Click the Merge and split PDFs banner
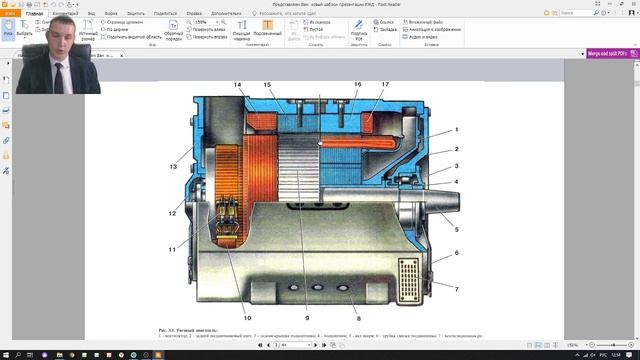The width and height of the screenshot is (640, 360). 613,53
